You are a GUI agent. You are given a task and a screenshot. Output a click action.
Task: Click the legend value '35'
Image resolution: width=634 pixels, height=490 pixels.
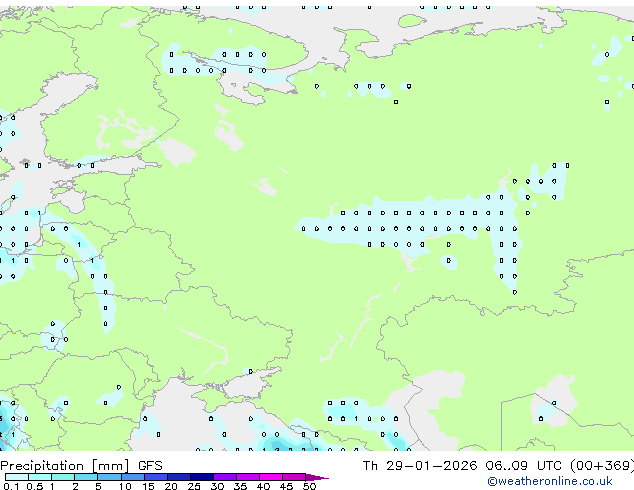[x=240, y=486]
